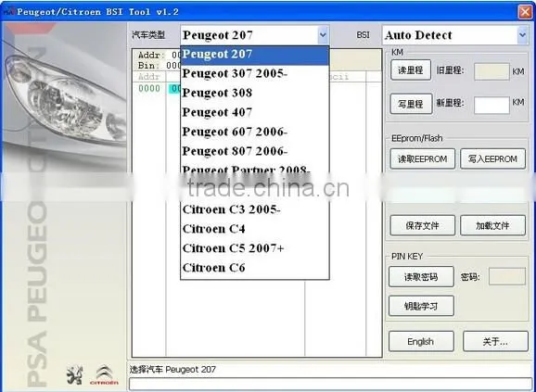Pick Peugeot 308 from the vehicle list
The height and width of the screenshot is (392, 536).
[x=255, y=94]
